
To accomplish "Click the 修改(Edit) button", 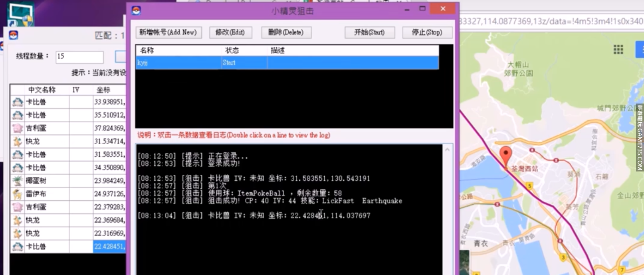I will click(230, 32).
